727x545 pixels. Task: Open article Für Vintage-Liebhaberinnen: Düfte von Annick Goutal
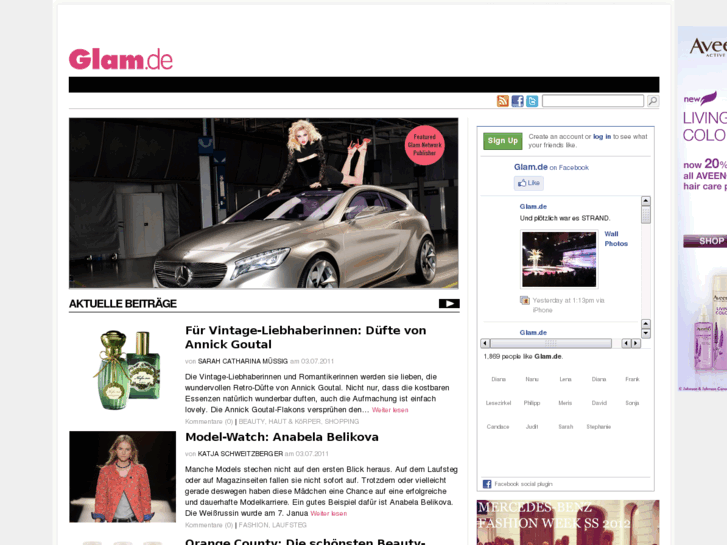click(x=306, y=337)
